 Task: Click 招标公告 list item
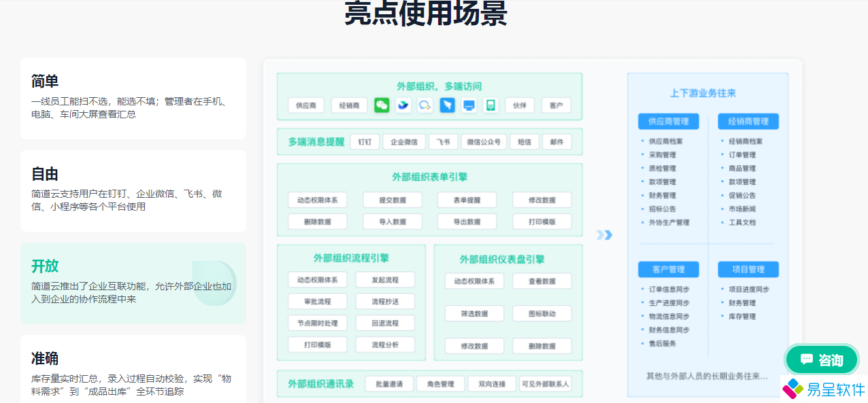[662, 209]
